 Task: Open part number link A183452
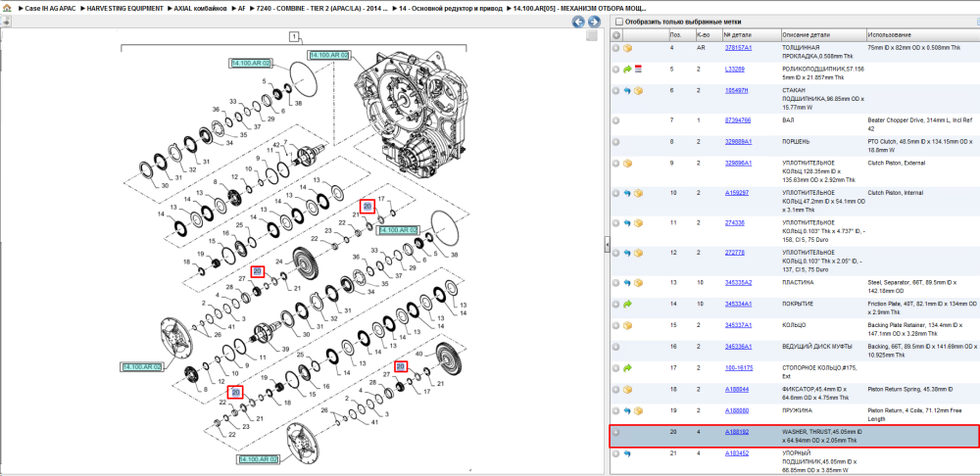737,452
